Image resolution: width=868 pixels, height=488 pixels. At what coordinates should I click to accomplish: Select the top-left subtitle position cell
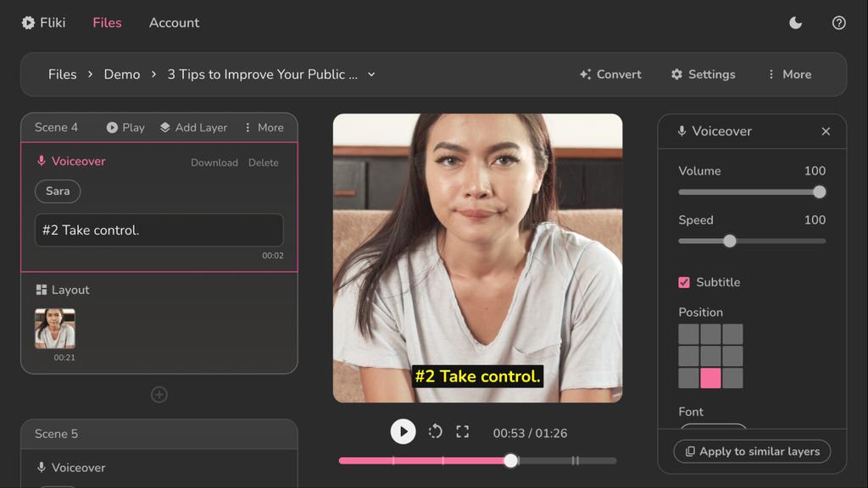tap(688, 334)
